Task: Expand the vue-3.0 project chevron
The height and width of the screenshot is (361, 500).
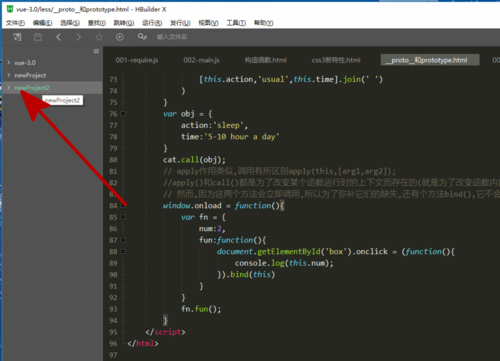Action: [9, 62]
